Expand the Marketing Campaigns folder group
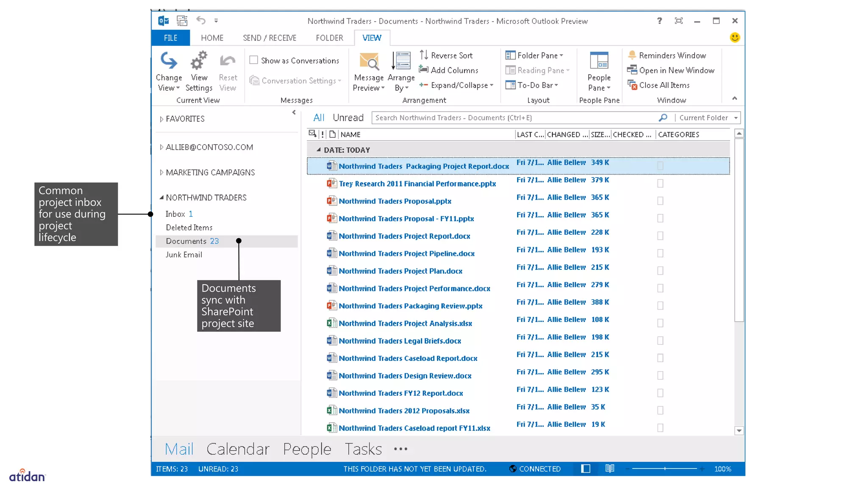Image resolution: width=868 pixels, height=488 pixels. point(161,172)
